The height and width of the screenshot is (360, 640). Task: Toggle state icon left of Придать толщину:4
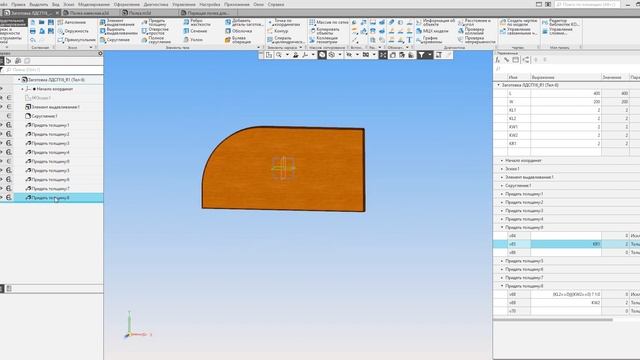pyautogui.click(x=9, y=152)
